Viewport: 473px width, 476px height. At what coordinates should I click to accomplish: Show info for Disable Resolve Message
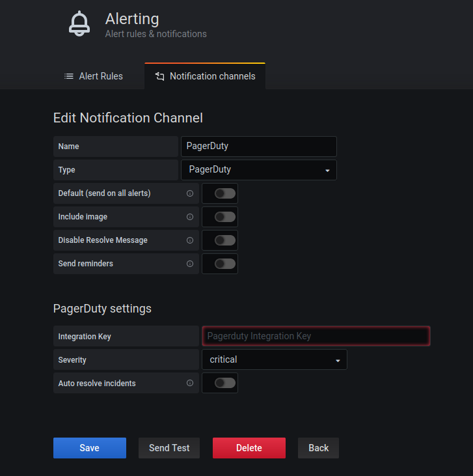coord(190,240)
